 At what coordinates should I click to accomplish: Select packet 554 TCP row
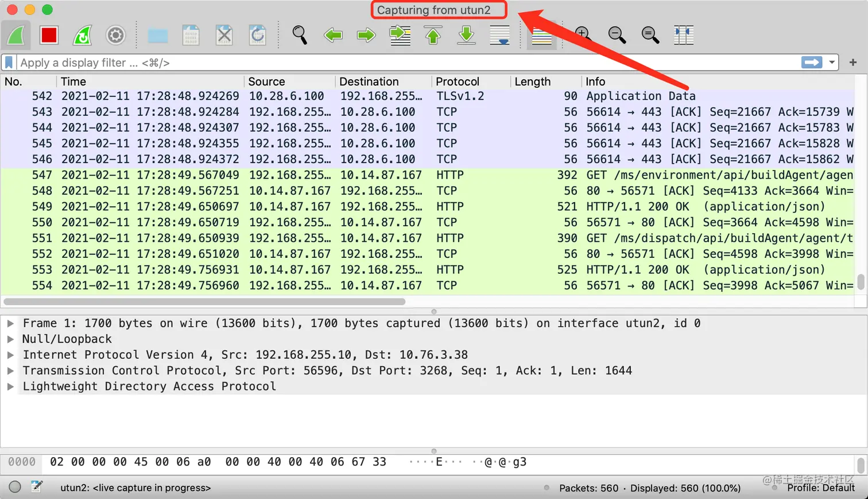[427, 285]
